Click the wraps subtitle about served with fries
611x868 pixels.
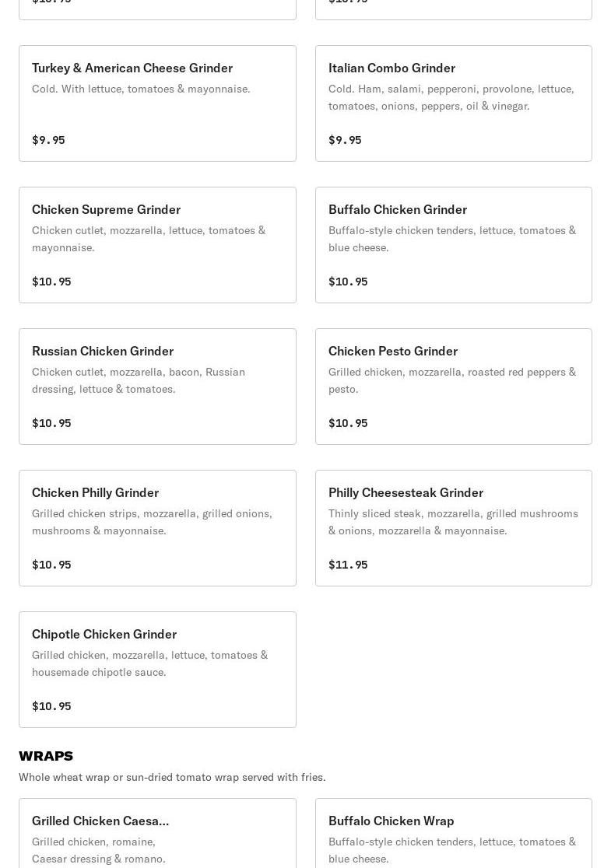172,777
